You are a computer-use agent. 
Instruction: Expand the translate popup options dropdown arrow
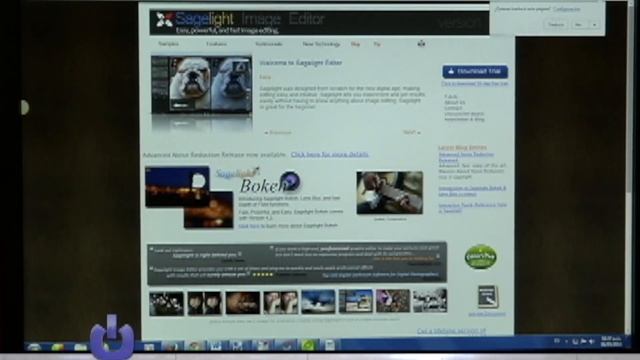594,25
